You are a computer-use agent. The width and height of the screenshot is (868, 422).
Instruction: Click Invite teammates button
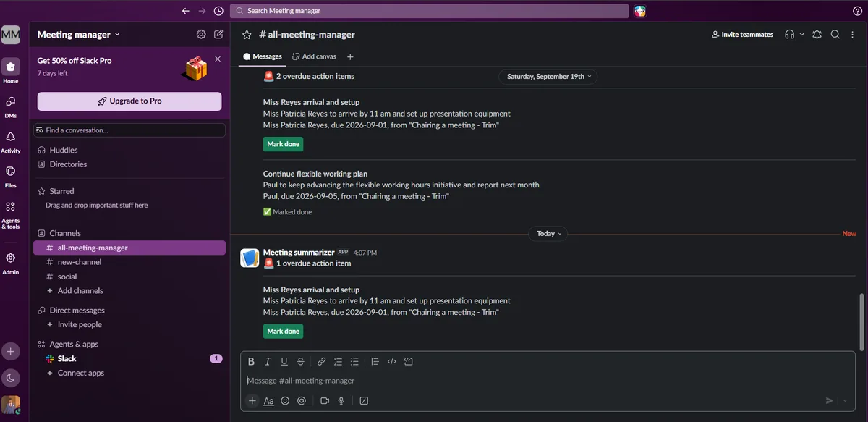pos(742,34)
